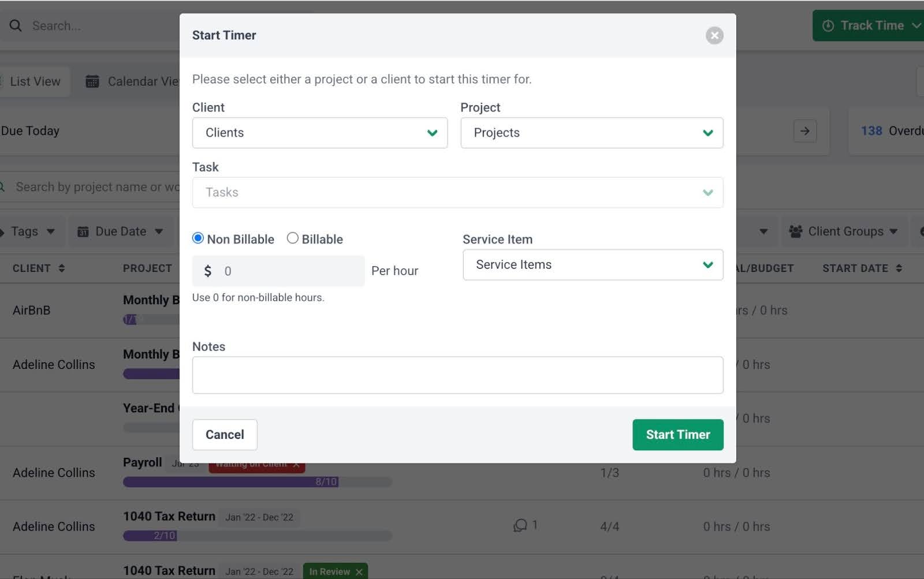Switch to List View tab

pyautogui.click(x=35, y=81)
